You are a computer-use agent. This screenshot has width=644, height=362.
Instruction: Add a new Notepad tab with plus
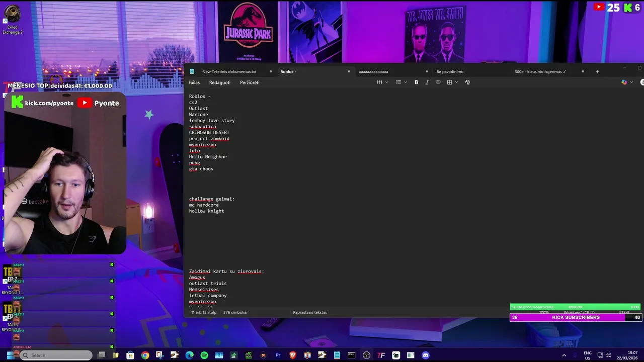pyautogui.click(x=597, y=71)
